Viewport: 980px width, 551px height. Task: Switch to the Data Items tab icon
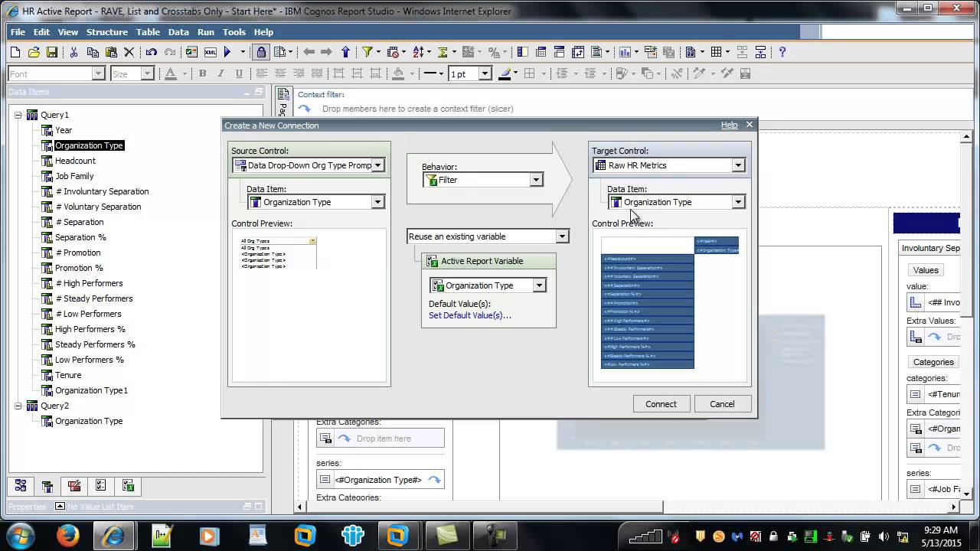tap(47, 486)
